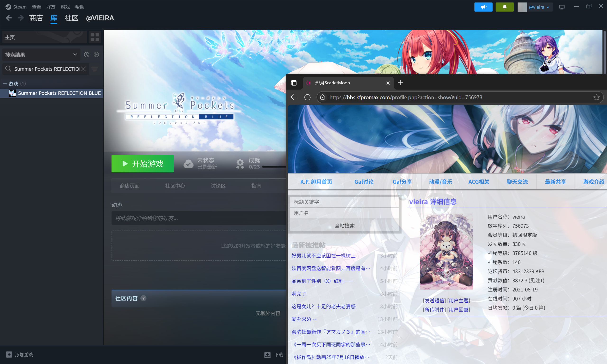This screenshot has height=364, width=607.
Task: Click the browser refresh icon
Action: click(308, 97)
